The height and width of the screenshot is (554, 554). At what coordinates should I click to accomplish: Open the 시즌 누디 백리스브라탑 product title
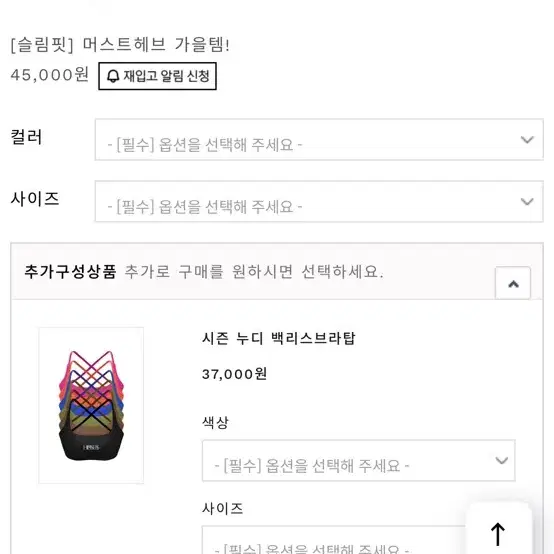point(278,338)
